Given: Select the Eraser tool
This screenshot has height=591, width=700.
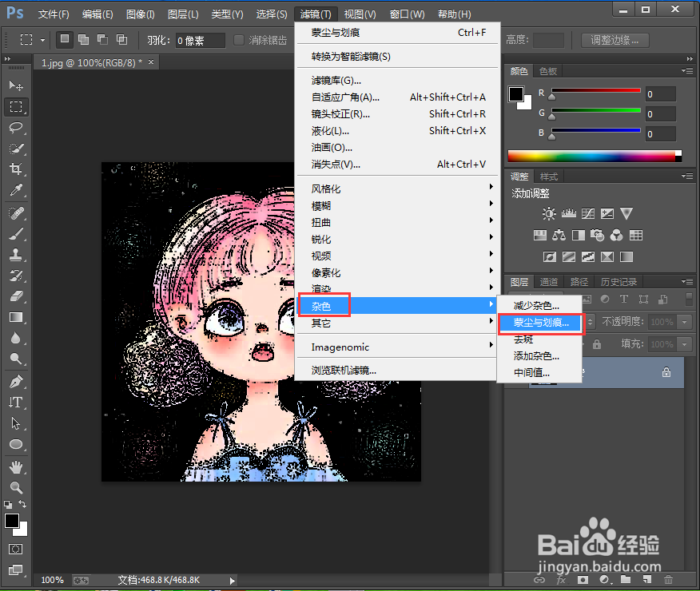Looking at the screenshot, I should coord(16,295).
